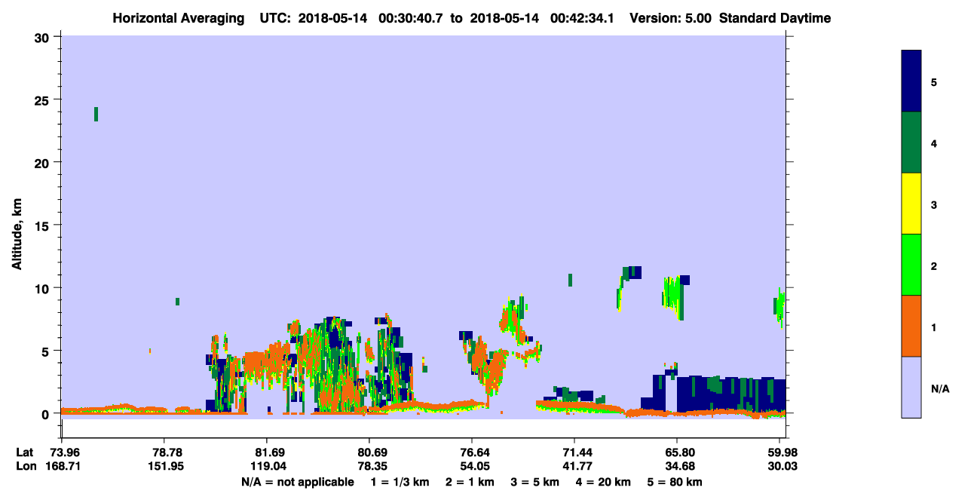
Task: Click the '2 = 1 km' legend text
Action: tap(470, 482)
